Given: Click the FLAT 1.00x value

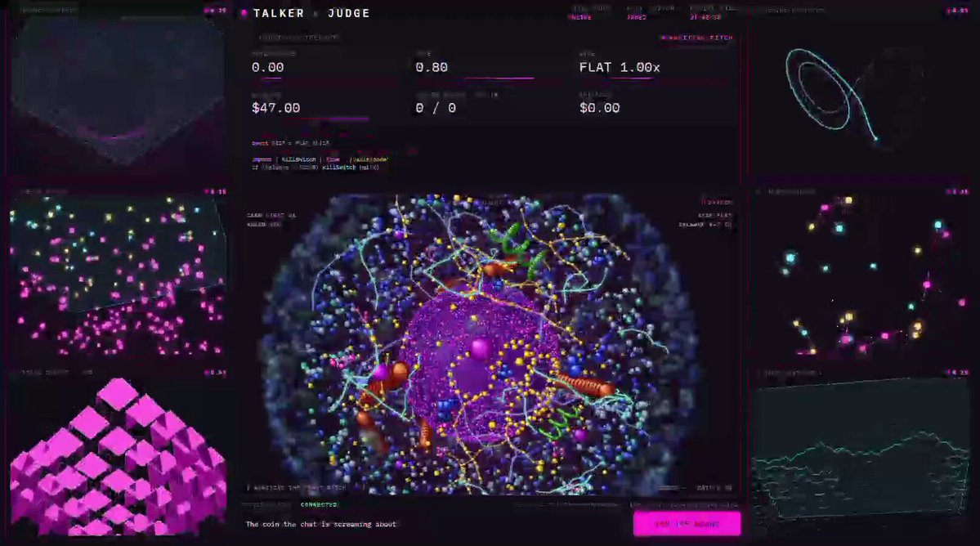Looking at the screenshot, I should coord(620,68).
